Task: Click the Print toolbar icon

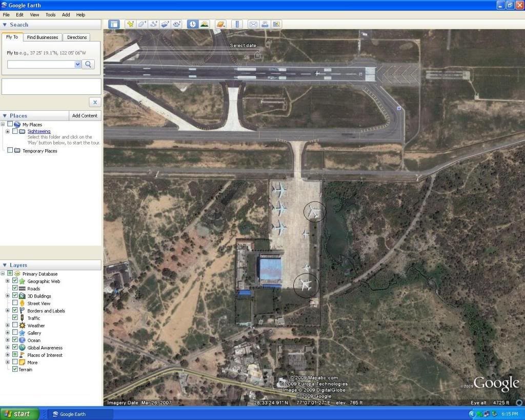Action: click(x=265, y=24)
